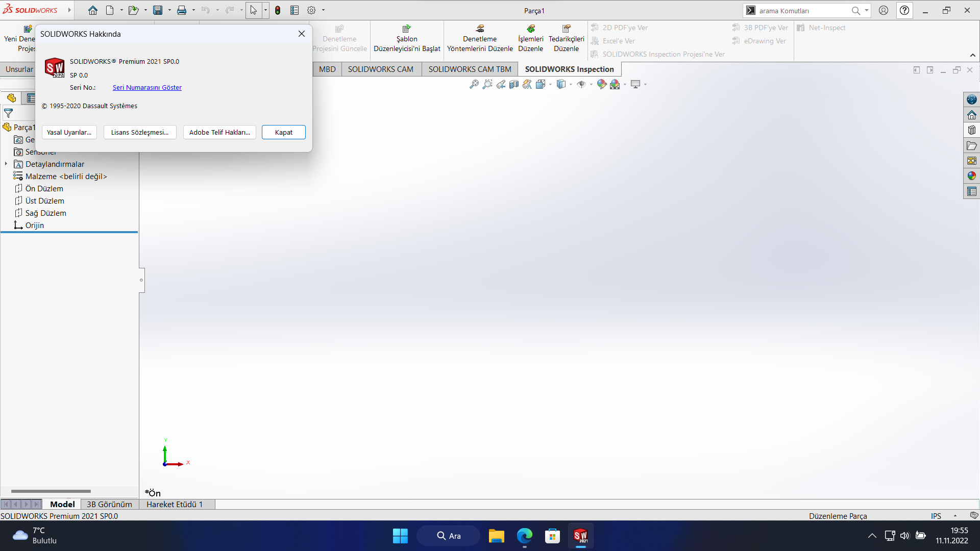Image resolution: width=980 pixels, height=551 pixels.
Task: Select the Hareket Etüdü 1 tab
Action: [x=175, y=504]
